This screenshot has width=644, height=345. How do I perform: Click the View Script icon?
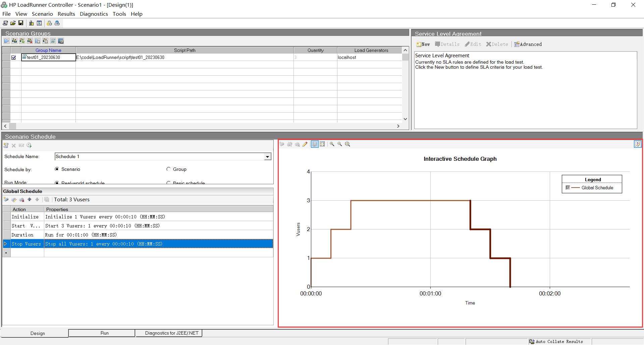pyautogui.click(x=53, y=41)
